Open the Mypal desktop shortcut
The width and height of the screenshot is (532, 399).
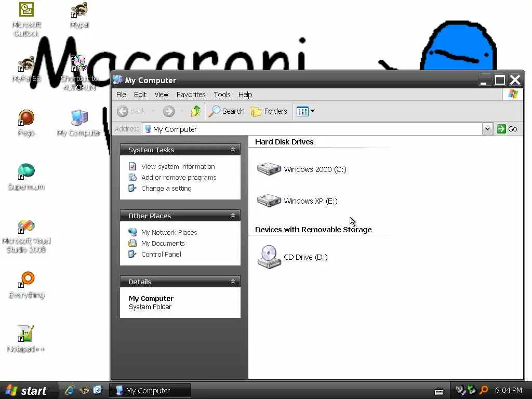click(x=79, y=15)
